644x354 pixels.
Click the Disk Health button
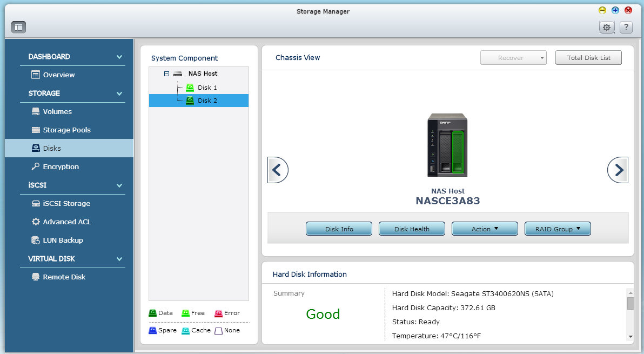(412, 229)
